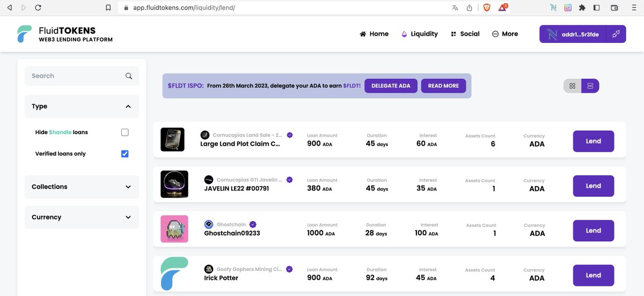644x296 pixels.
Task: Open Social navigation item
Action: (465, 34)
